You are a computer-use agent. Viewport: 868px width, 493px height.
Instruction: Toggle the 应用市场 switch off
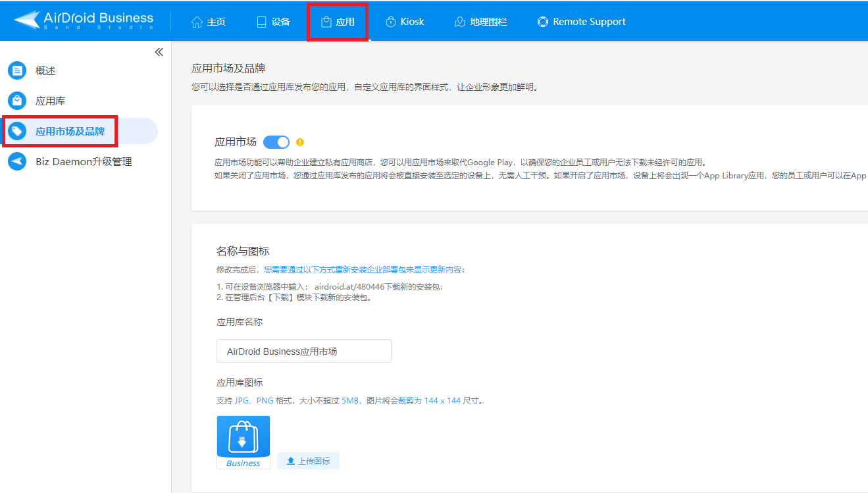coord(276,142)
